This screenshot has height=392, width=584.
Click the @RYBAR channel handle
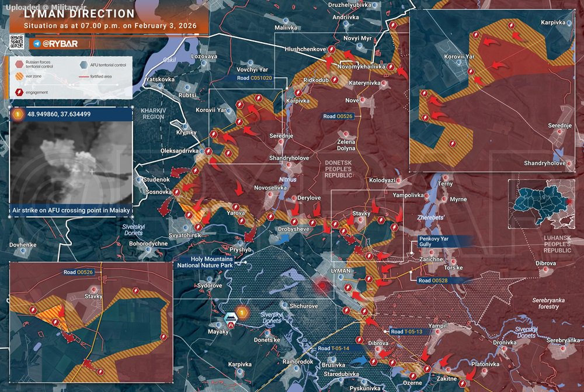[x=60, y=44]
